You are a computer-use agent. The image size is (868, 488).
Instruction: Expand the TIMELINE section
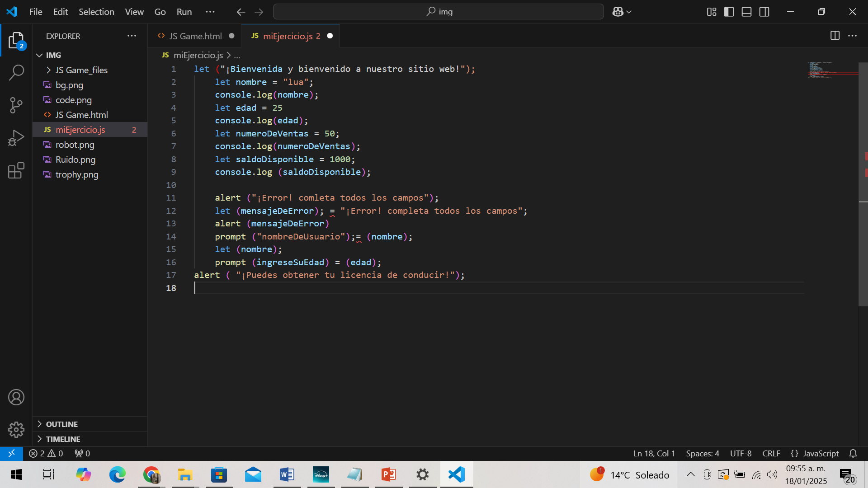pos(90,439)
